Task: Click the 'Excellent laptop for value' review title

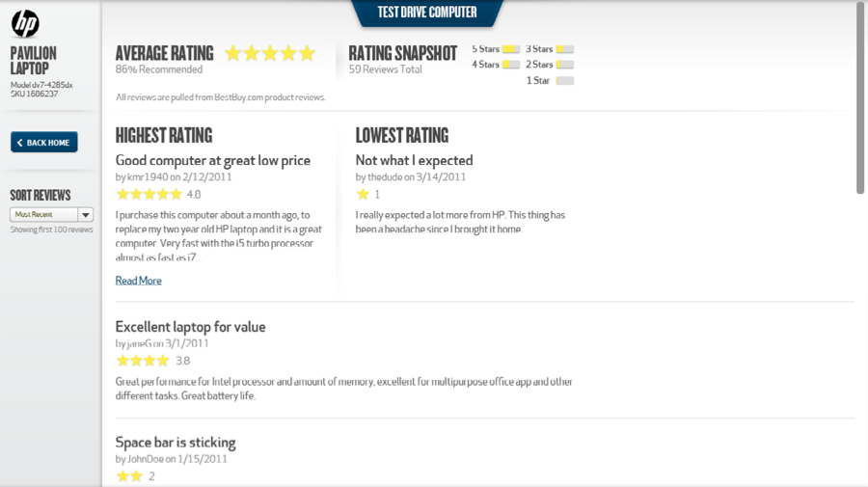Action: pos(190,327)
